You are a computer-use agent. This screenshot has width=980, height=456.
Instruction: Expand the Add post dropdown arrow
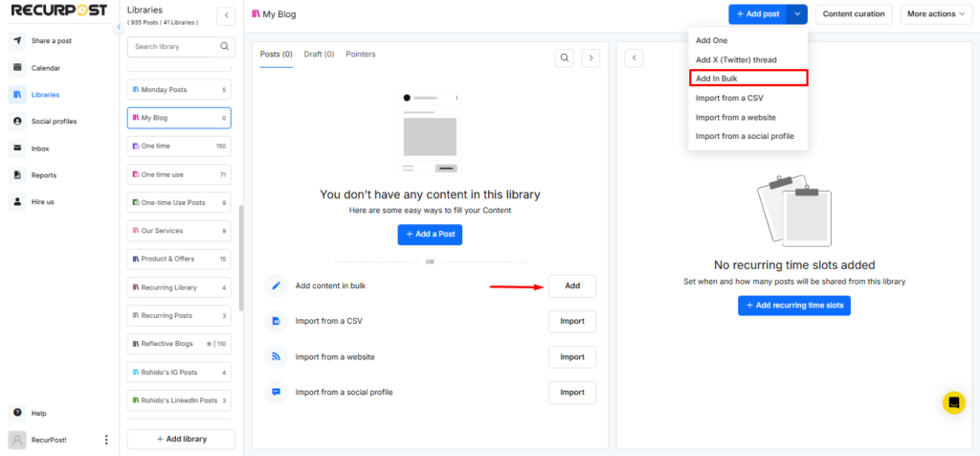(x=798, y=14)
